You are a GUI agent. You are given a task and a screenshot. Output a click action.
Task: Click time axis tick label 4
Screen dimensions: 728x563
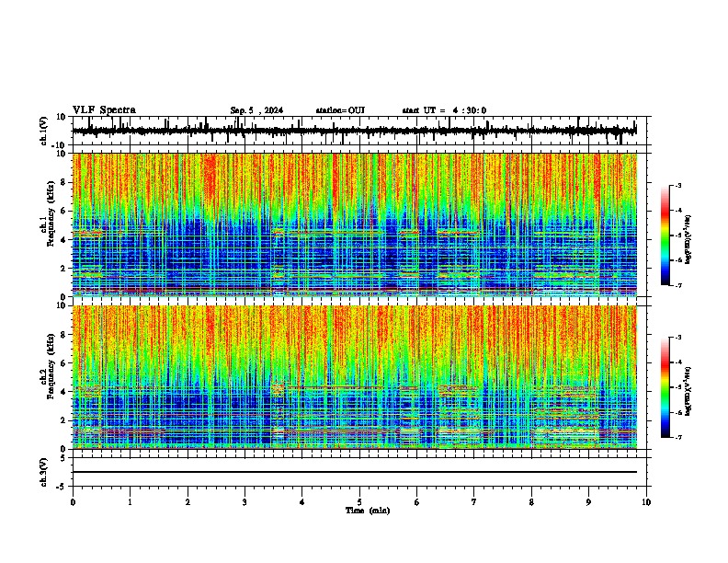click(302, 502)
